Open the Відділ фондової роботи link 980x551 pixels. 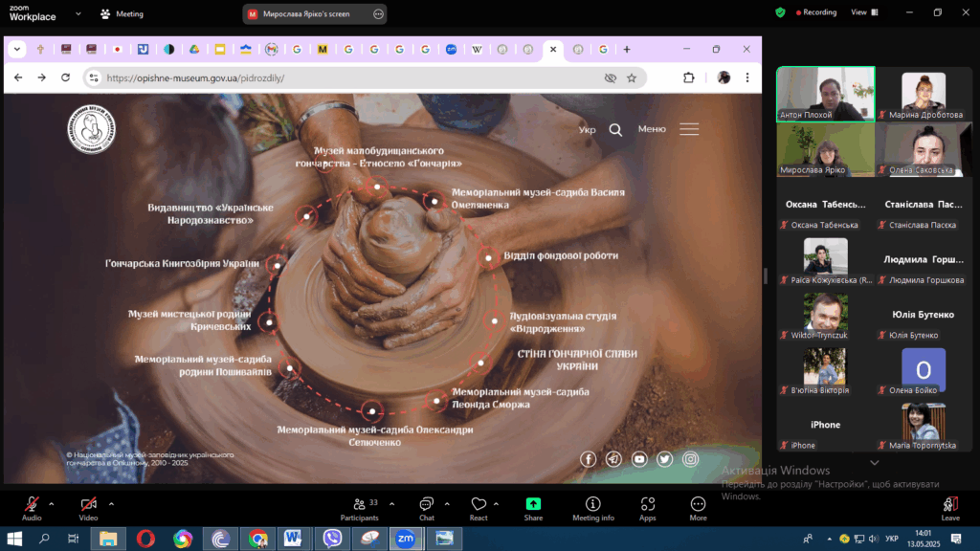[561, 255]
